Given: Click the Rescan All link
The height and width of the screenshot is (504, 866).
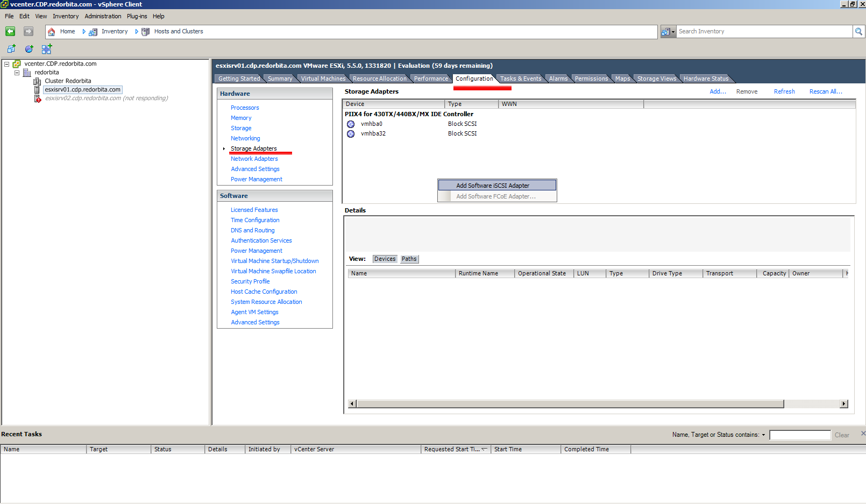Looking at the screenshot, I should point(825,91).
